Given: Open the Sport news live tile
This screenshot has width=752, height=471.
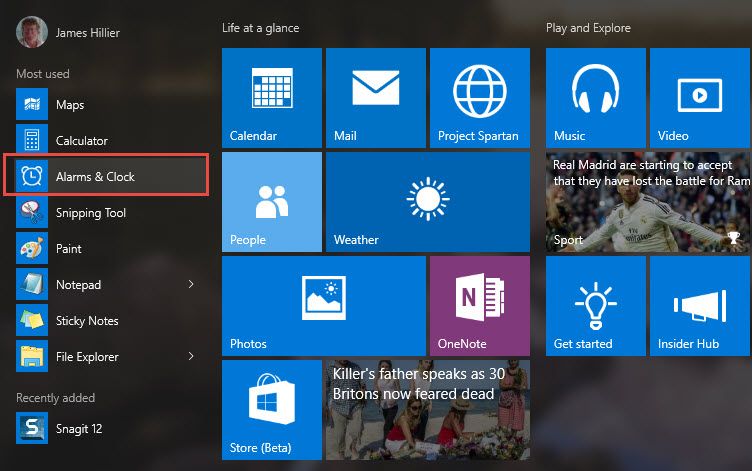Looking at the screenshot, I should [x=648, y=202].
